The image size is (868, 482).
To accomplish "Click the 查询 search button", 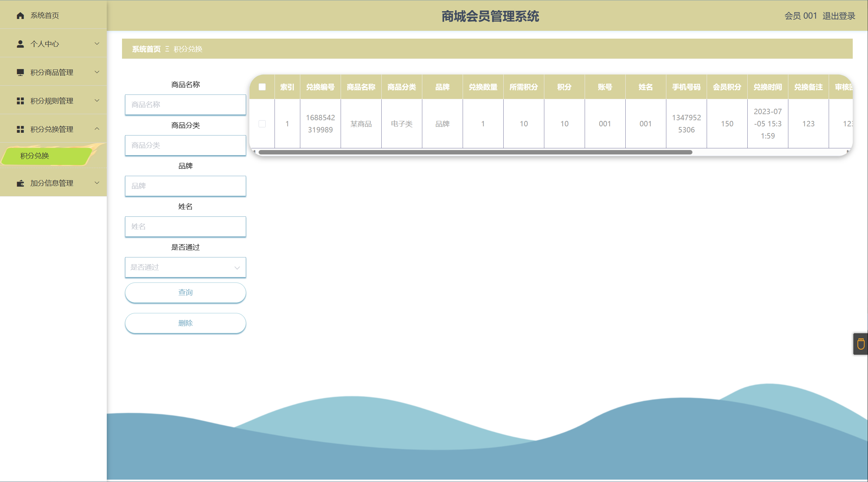I will click(x=185, y=292).
